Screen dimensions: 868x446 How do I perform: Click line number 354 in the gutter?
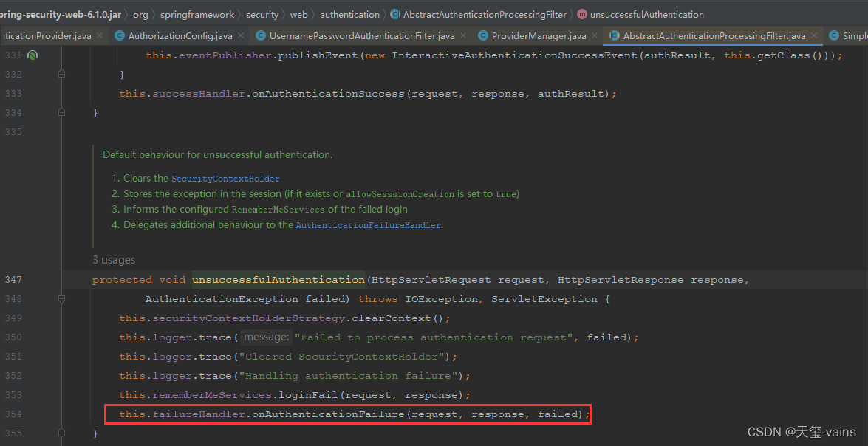pyautogui.click(x=13, y=414)
